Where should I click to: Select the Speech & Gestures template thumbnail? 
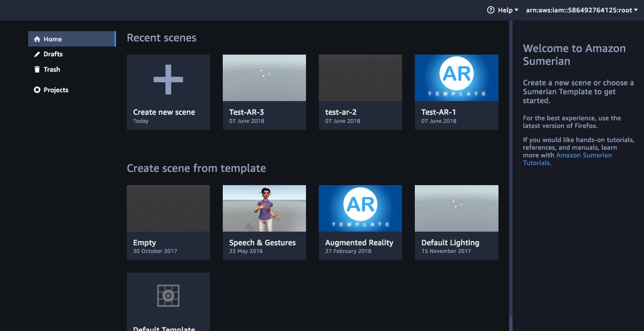[x=264, y=208]
